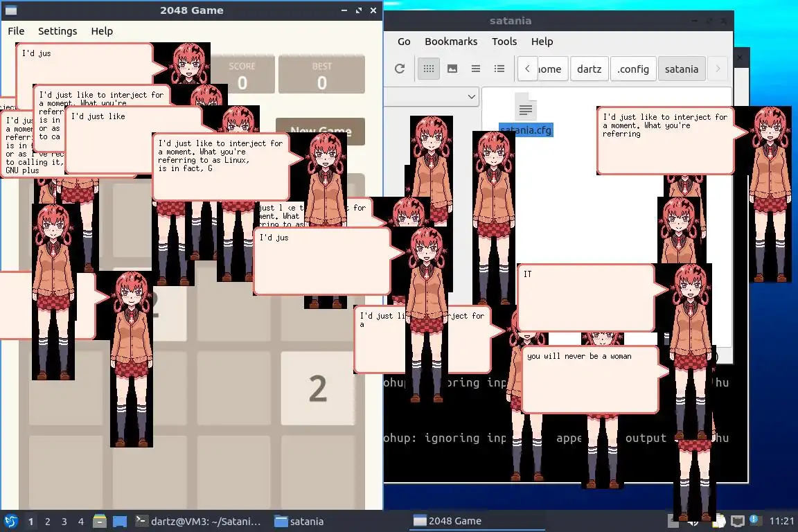Click the clock showing 11:21

(781, 521)
